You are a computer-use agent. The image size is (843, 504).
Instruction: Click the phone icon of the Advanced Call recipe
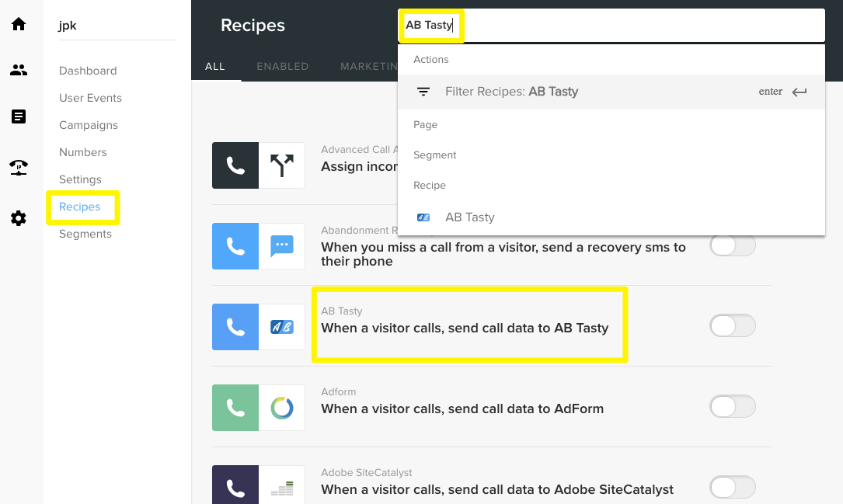point(235,165)
